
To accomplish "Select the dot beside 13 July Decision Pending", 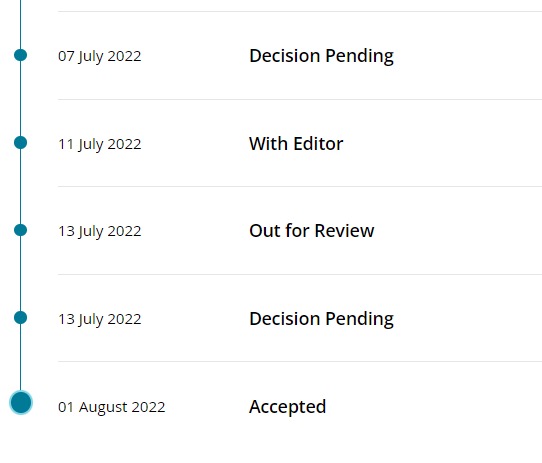I will [x=20, y=317].
